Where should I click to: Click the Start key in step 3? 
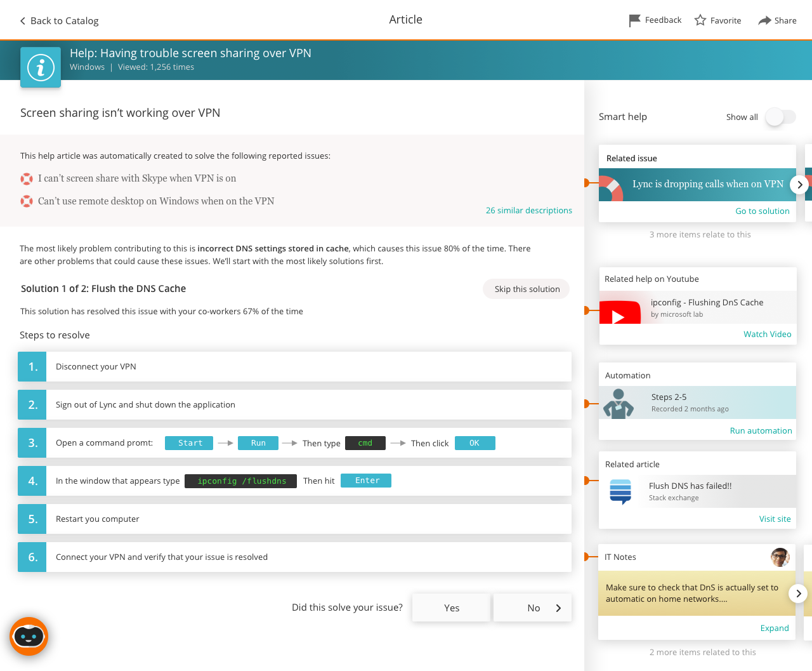coord(190,443)
